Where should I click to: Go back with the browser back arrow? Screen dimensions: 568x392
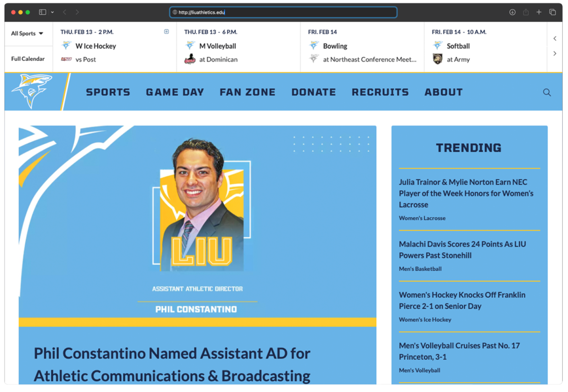click(65, 12)
